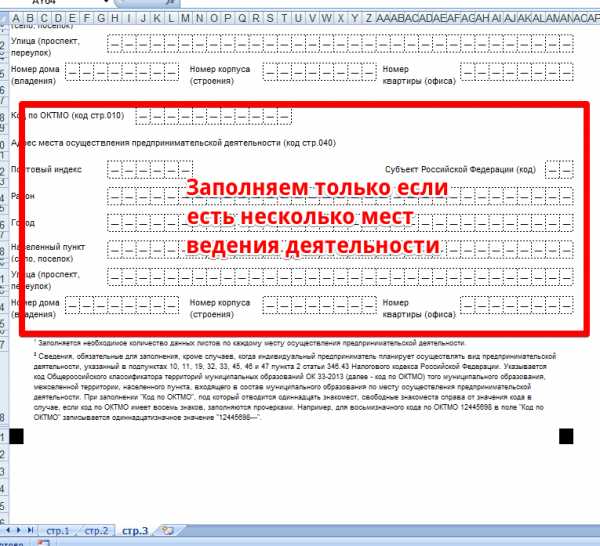Click the 'Субъект Российской Федерации (код)' label

[x=460, y=170]
